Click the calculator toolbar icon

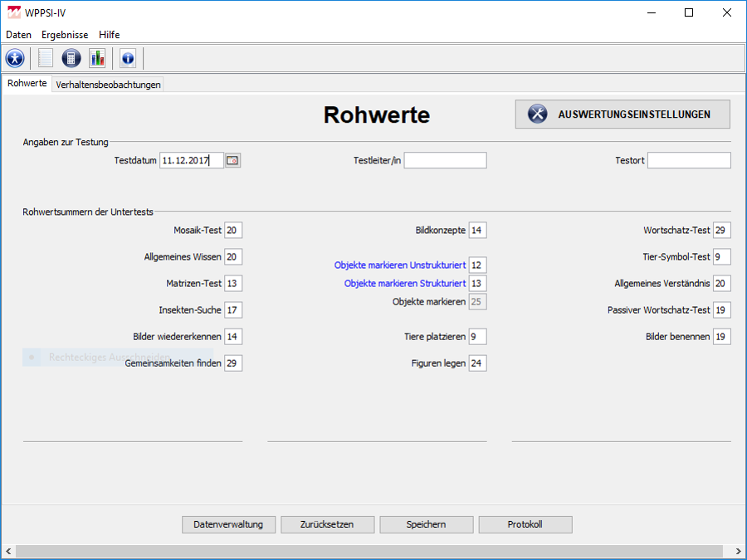click(71, 58)
